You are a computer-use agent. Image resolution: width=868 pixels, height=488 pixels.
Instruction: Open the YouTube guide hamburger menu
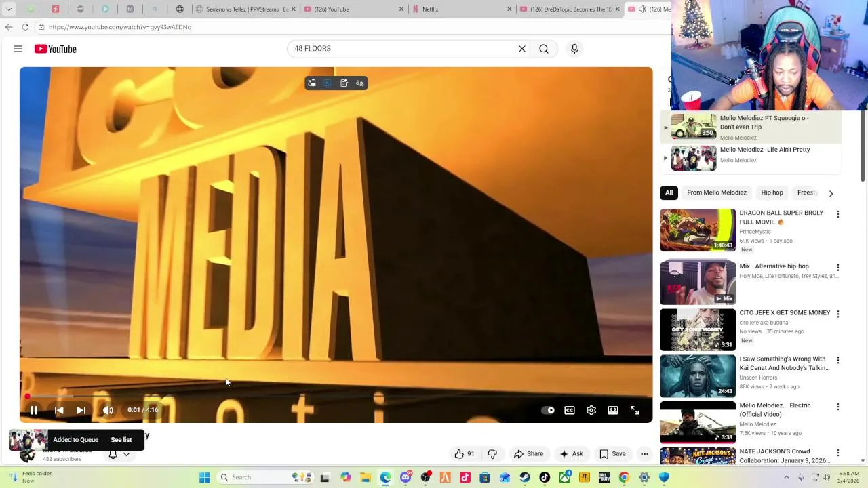18,49
